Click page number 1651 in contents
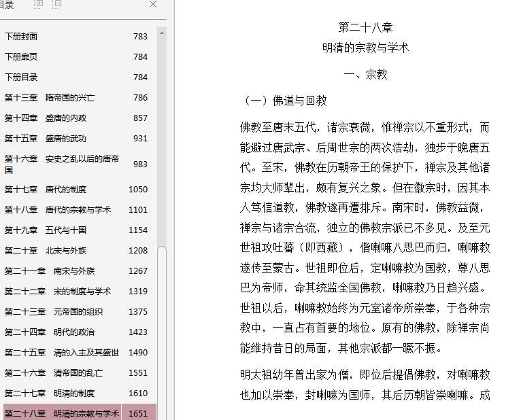The width and height of the screenshot is (521, 420). [x=138, y=414]
